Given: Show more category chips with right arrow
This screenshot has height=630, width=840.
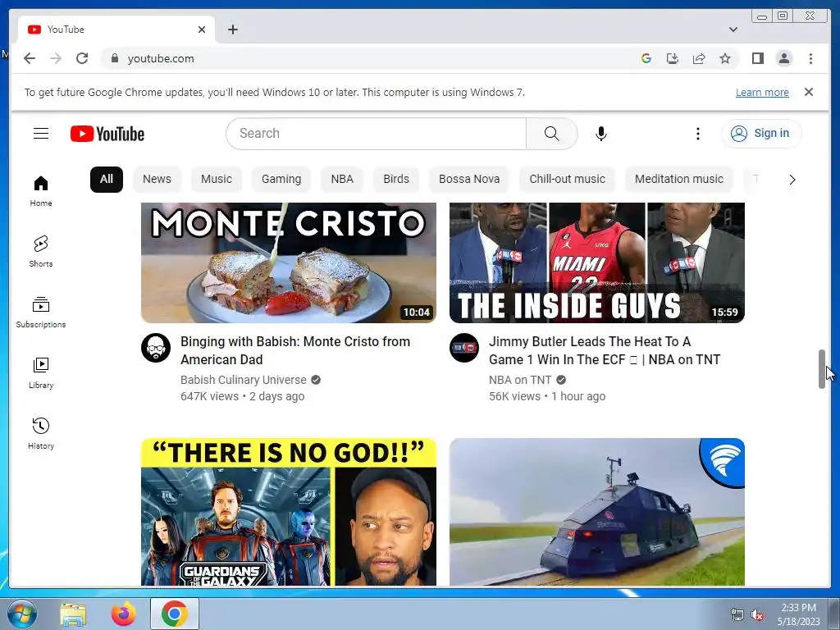Looking at the screenshot, I should 792,180.
